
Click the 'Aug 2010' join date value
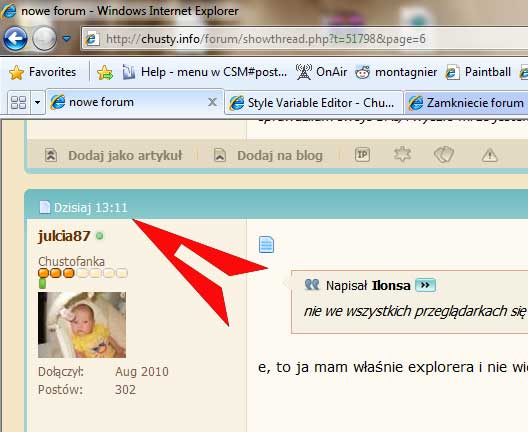coord(142,372)
